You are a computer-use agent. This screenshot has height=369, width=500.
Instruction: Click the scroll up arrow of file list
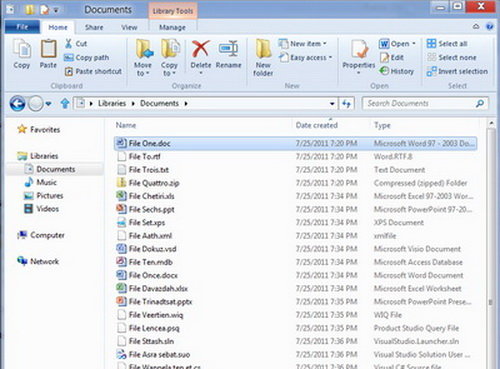pyautogui.click(x=491, y=124)
